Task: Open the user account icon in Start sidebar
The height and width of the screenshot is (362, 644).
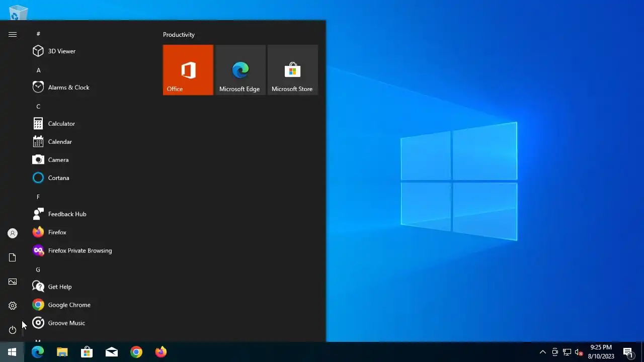Action: coord(13,233)
